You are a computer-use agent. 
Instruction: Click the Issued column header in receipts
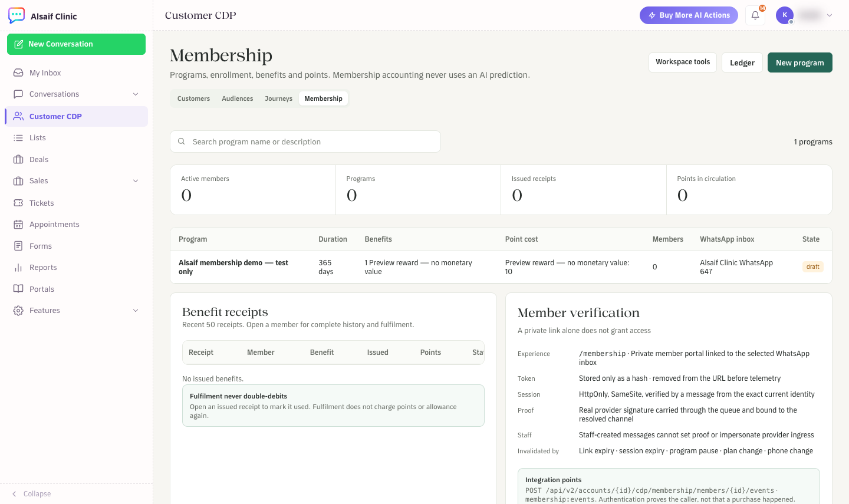(377, 353)
